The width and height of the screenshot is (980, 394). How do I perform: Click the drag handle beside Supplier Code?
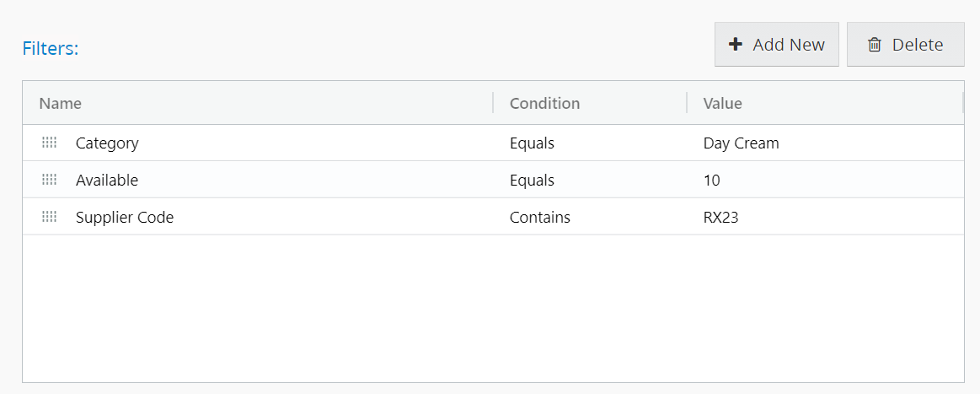(x=49, y=217)
